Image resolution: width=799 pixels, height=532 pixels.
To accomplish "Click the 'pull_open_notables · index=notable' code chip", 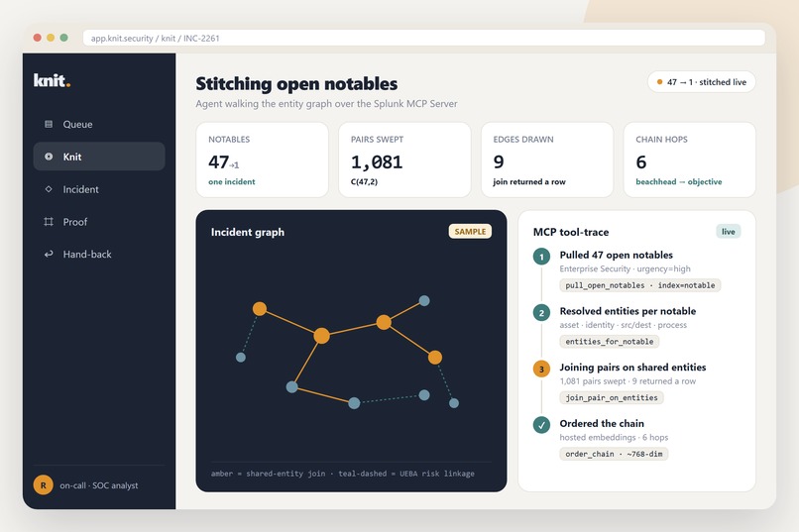I will (640, 285).
